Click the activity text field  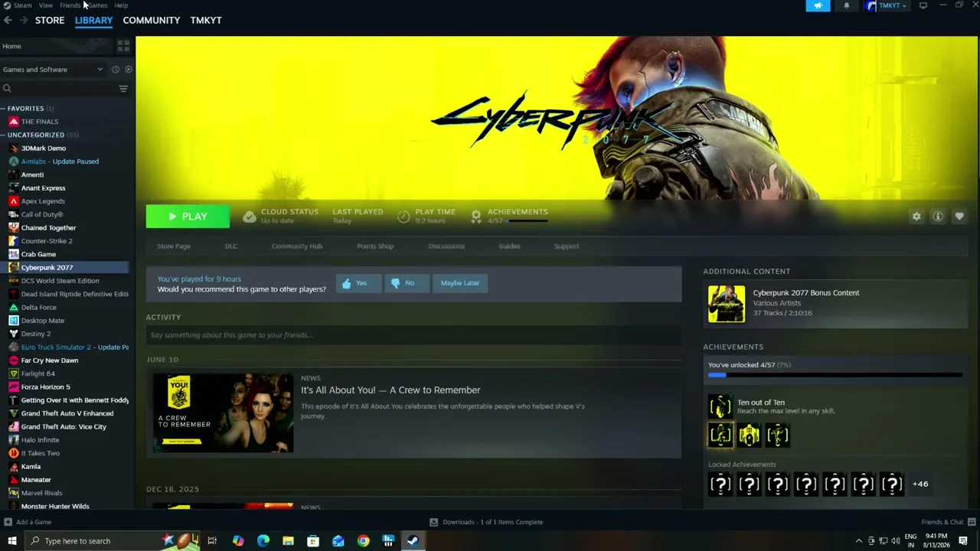pyautogui.click(x=413, y=335)
